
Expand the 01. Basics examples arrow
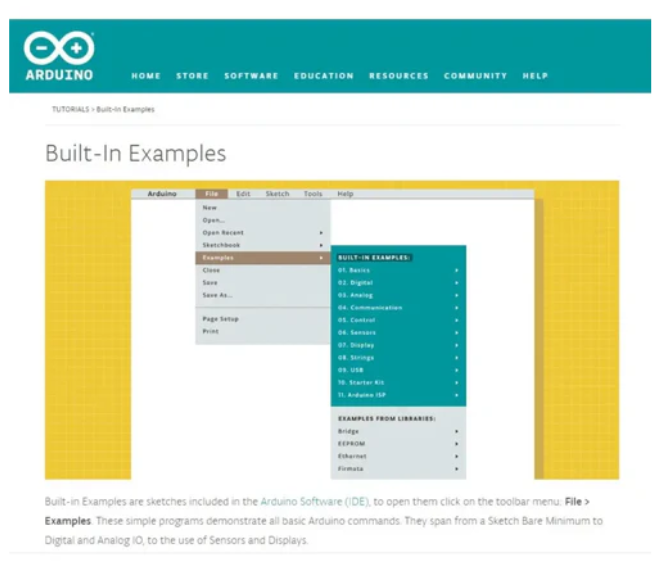click(x=457, y=270)
